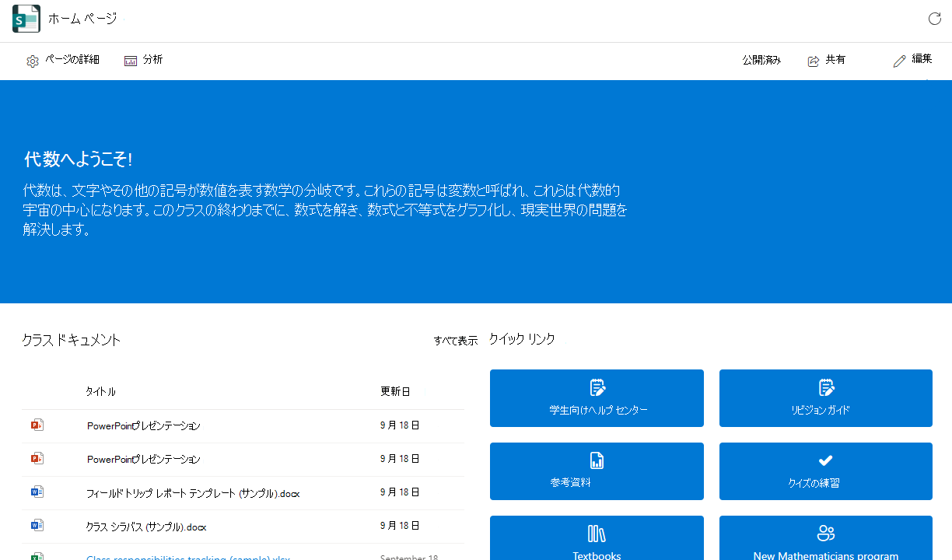
Task: Open ページの詳細 gear icon
Action: click(x=33, y=61)
